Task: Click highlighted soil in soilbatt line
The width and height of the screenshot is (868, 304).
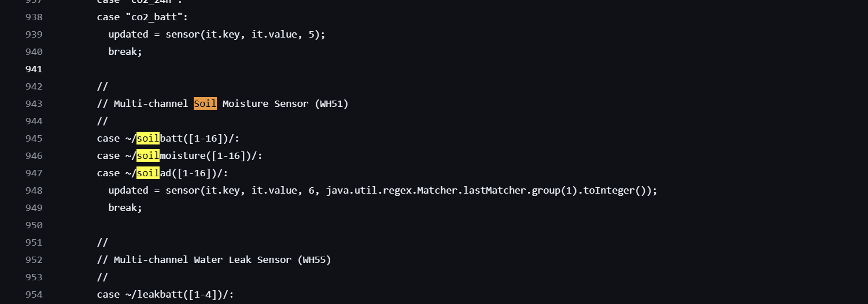Action: point(148,139)
